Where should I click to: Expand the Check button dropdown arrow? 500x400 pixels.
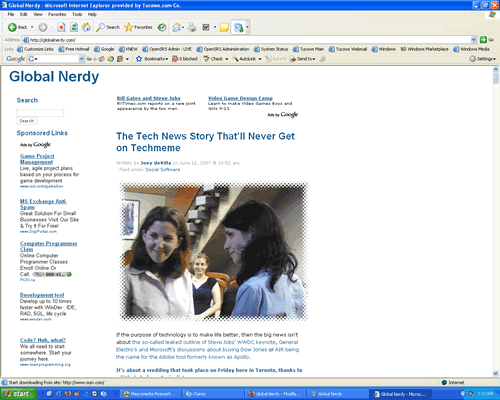point(227,59)
